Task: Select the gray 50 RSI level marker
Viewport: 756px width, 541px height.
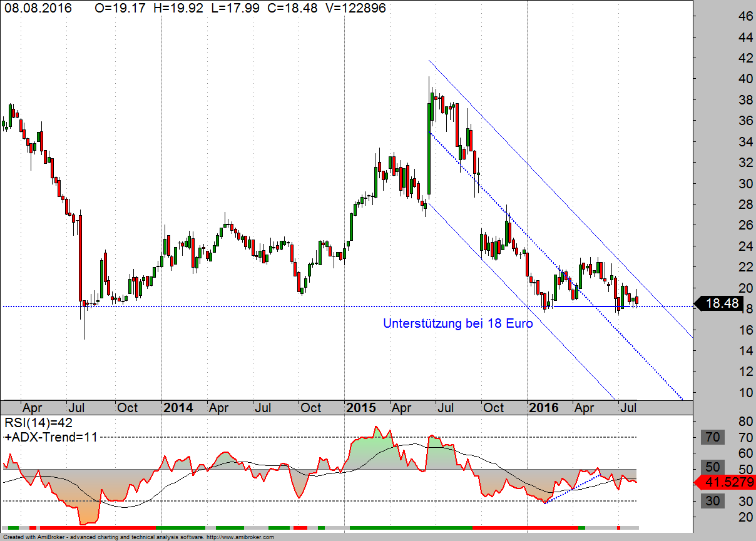Action: pyautogui.click(x=713, y=467)
